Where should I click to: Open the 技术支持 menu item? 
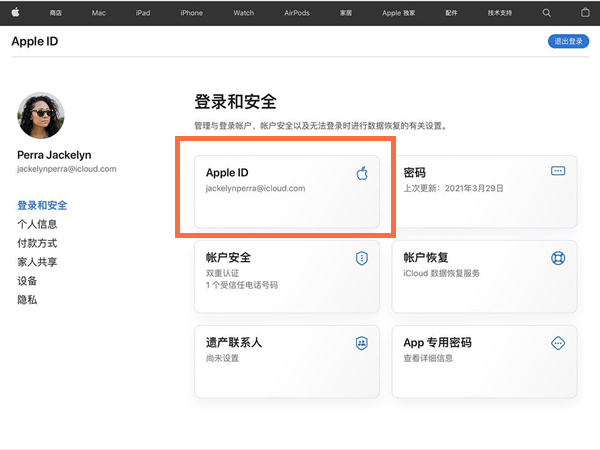tap(499, 13)
